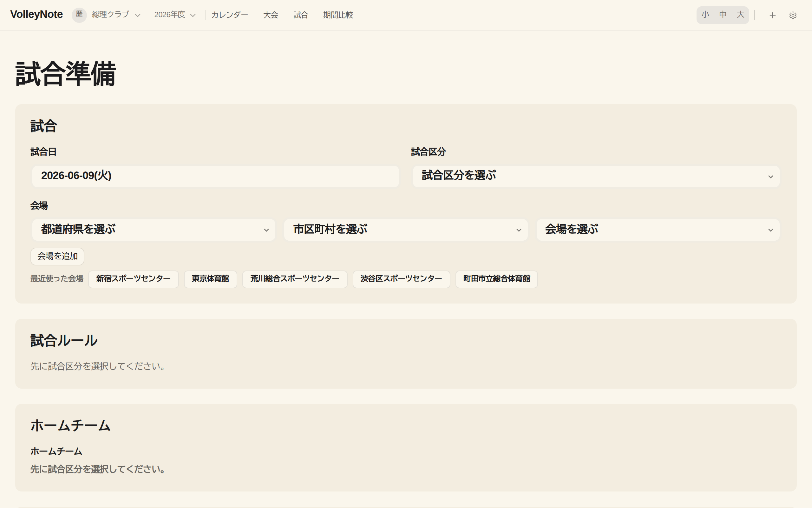Pick recent venue 新宿スポーツセンター
This screenshot has height=508, width=812.
tap(133, 279)
